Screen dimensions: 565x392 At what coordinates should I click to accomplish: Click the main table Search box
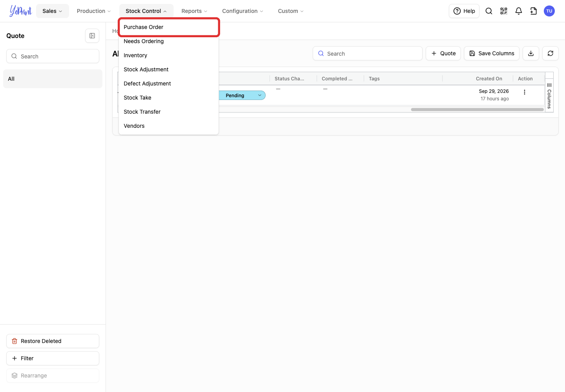tap(368, 53)
